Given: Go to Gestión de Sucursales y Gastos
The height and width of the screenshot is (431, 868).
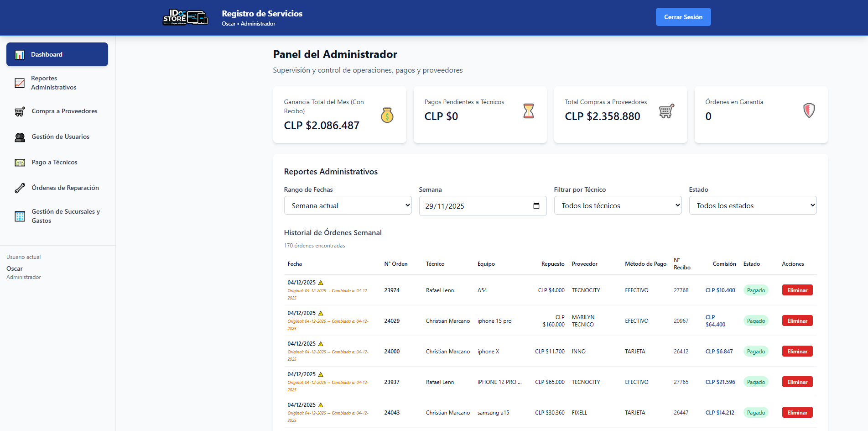Looking at the screenshot, I should coord(65,216).
